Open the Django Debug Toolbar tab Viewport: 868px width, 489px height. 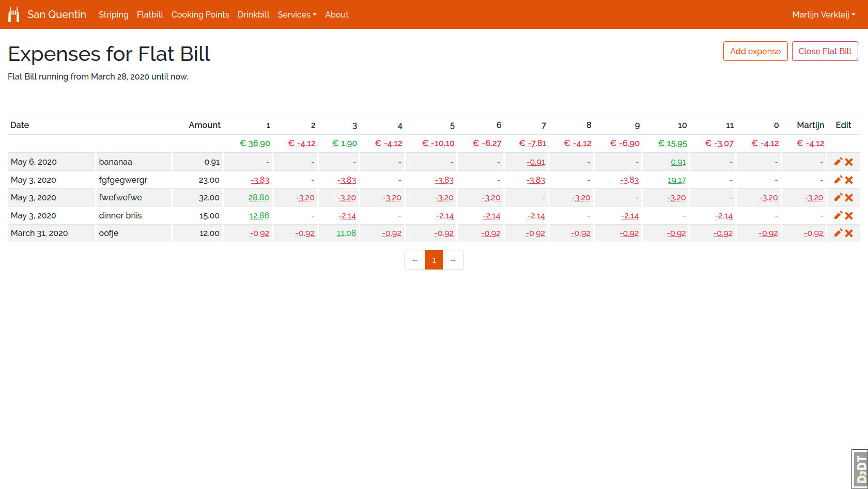click(860, 469)
